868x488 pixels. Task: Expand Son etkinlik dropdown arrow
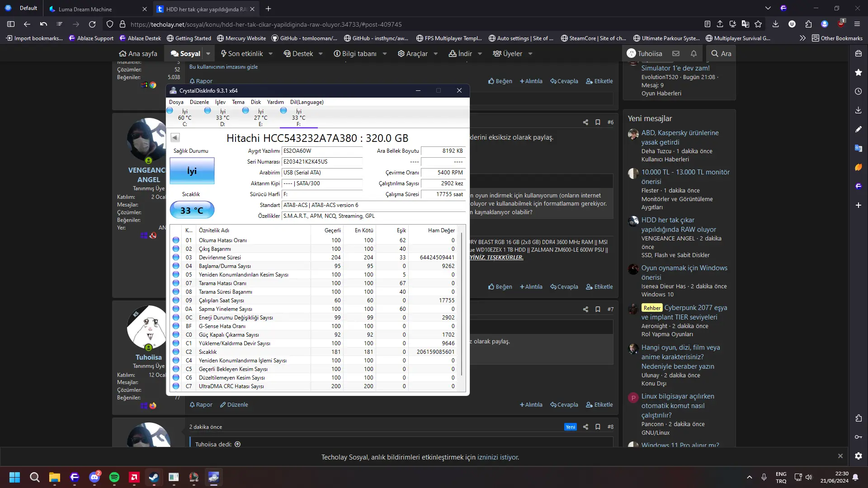pyautogui.click(x=270, y=53)
